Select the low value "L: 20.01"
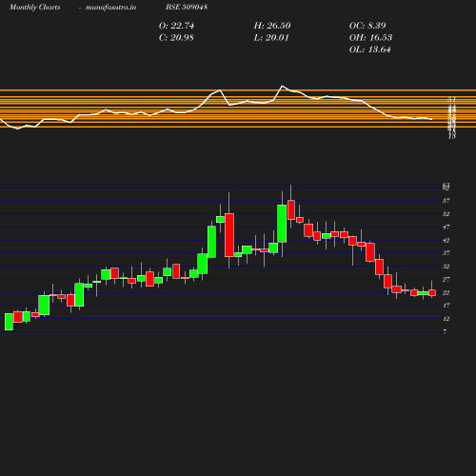476x476 pixels. pos(271,37)
